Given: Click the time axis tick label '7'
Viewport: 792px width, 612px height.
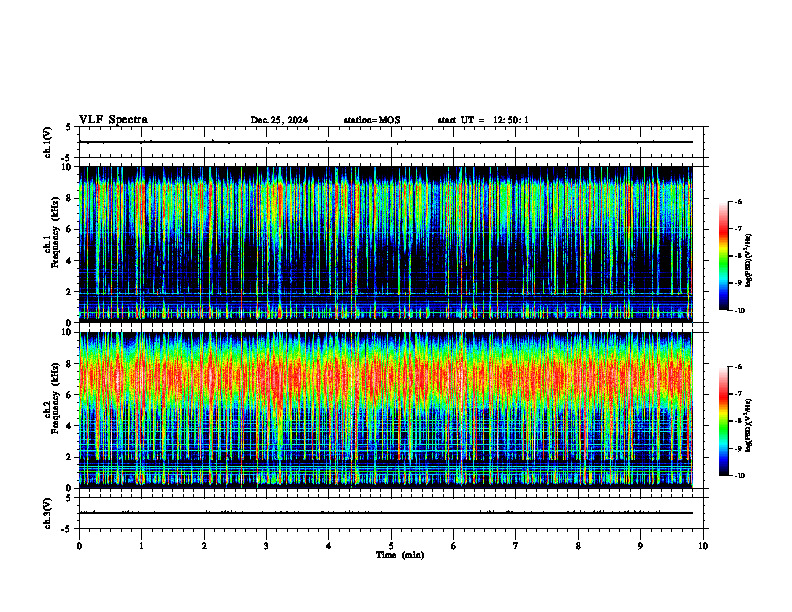Looking at the screenshot, I should [x=516, y=546].
